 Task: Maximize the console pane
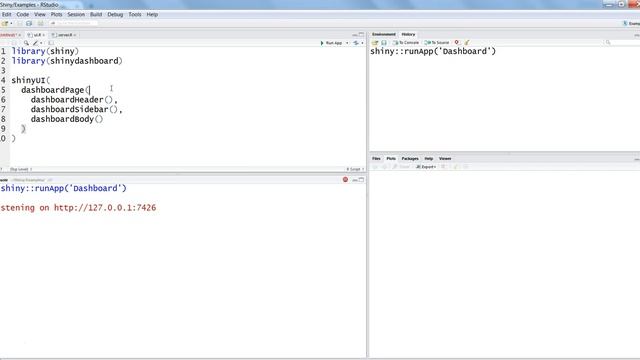pyautogui.click(x=361, y=180)
